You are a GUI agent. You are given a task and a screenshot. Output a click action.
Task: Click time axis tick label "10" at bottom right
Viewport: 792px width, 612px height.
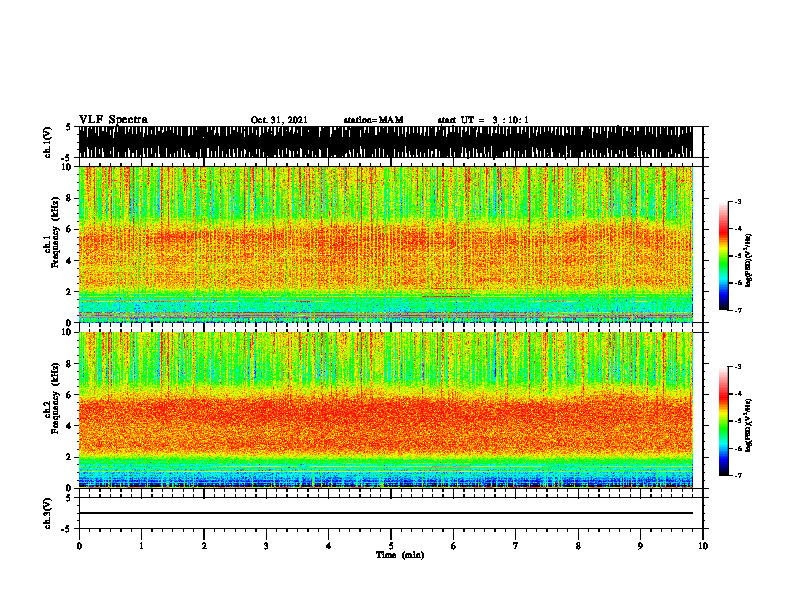(x=703, y=546)
